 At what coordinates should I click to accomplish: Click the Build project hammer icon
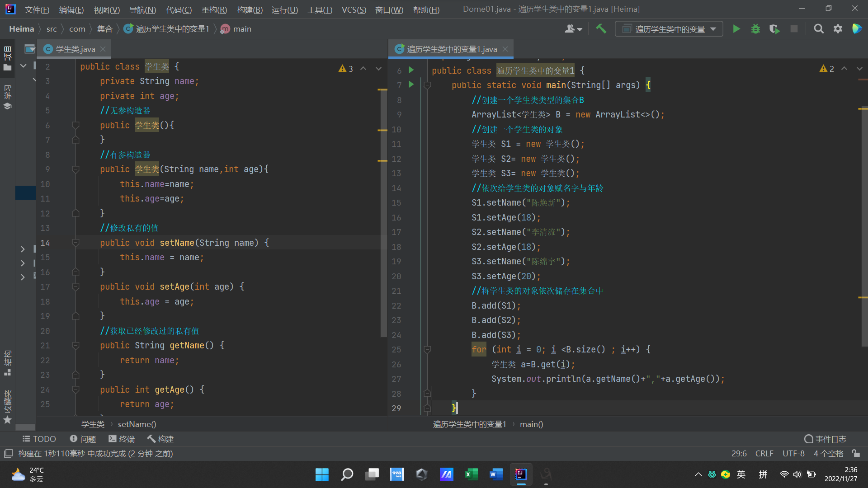pyautogui.click(x=601, y=29)
